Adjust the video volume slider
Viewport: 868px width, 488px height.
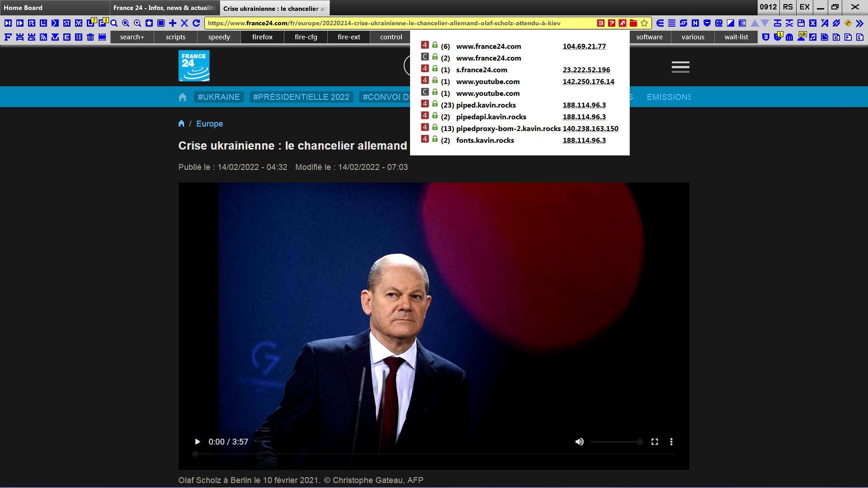pyautogui.click(x=617, y=442)
